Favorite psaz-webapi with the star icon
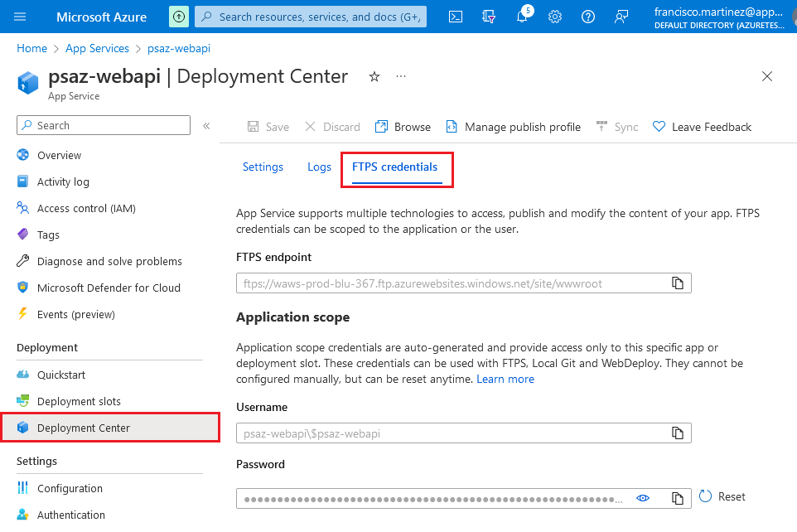The width and height of the screenshot is (797, 532). 374,76
